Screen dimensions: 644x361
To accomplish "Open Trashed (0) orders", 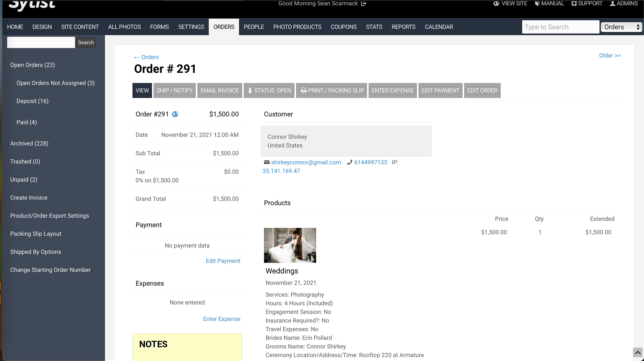I will coord(25,161).
